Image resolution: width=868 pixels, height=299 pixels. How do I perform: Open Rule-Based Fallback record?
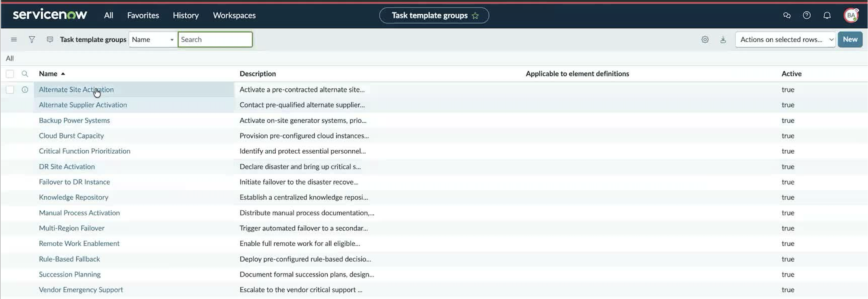pyautogui.click(x=70, y=259)
